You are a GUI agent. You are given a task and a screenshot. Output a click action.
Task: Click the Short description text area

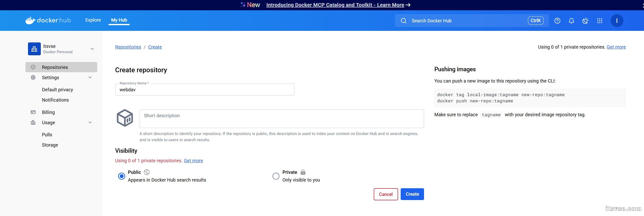pyautogui.click(x=282, y=119)
